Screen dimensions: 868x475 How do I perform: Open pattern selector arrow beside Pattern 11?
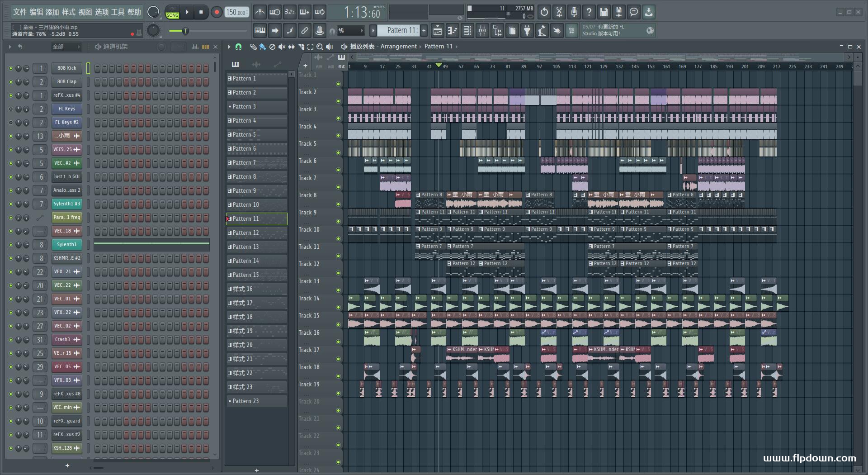373,31
